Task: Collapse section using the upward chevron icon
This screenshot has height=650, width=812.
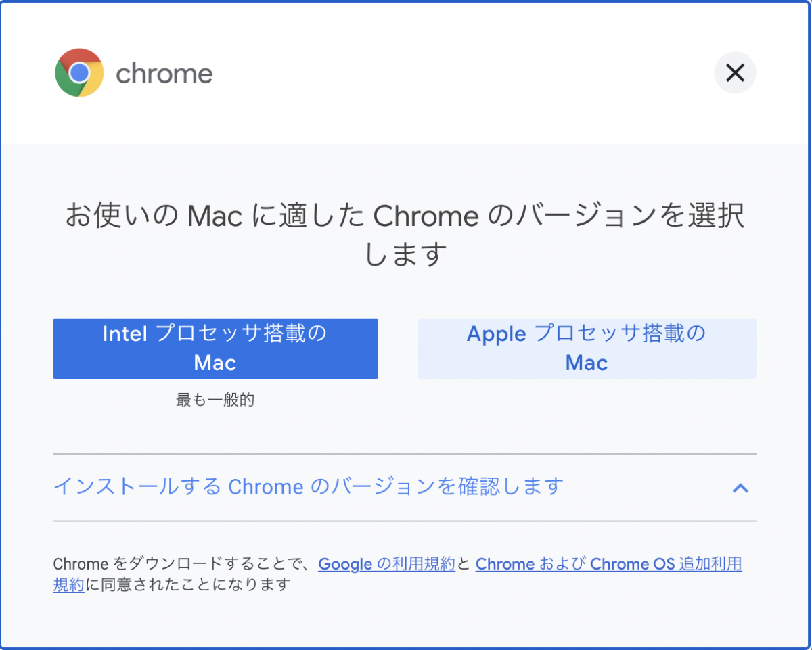Action: 740,487
